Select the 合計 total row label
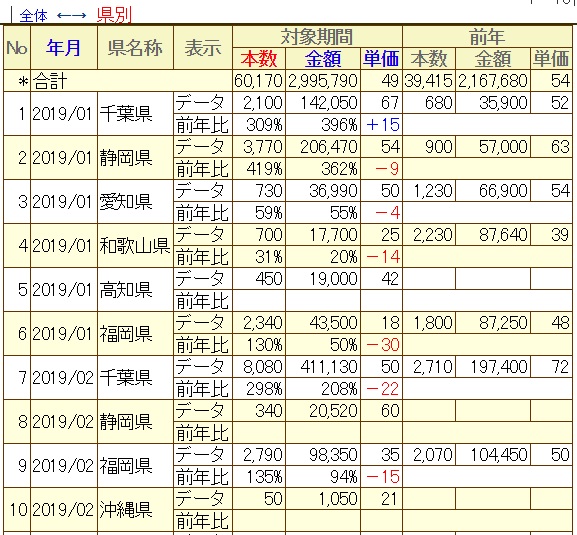The image size is (577, 535). [50, 81]
